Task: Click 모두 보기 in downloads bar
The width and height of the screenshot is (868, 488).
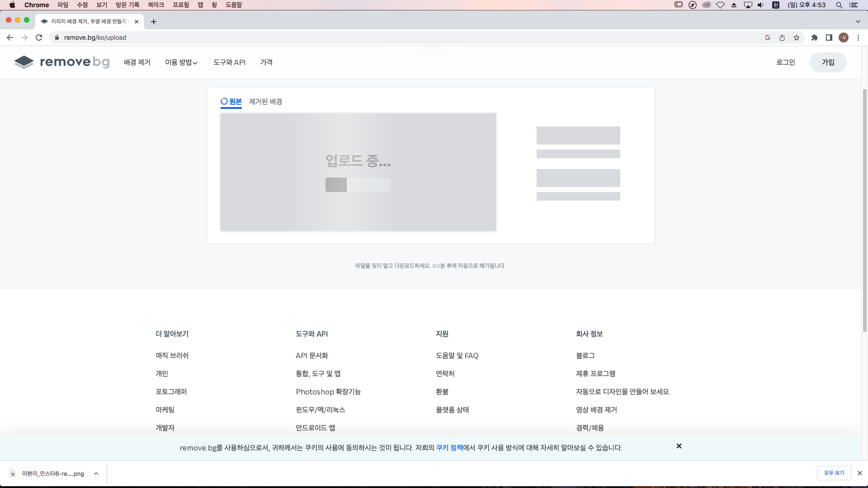Action: [834, 473]
